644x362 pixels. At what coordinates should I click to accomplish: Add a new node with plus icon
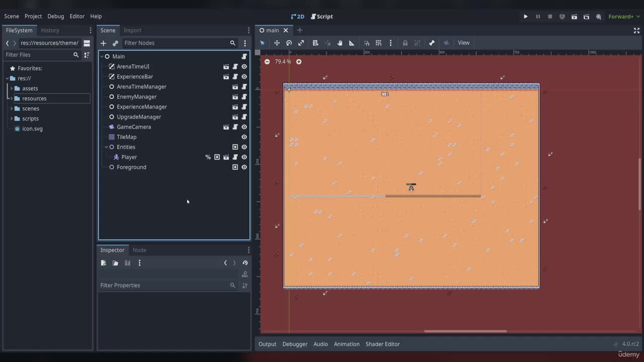click(103, 43)
